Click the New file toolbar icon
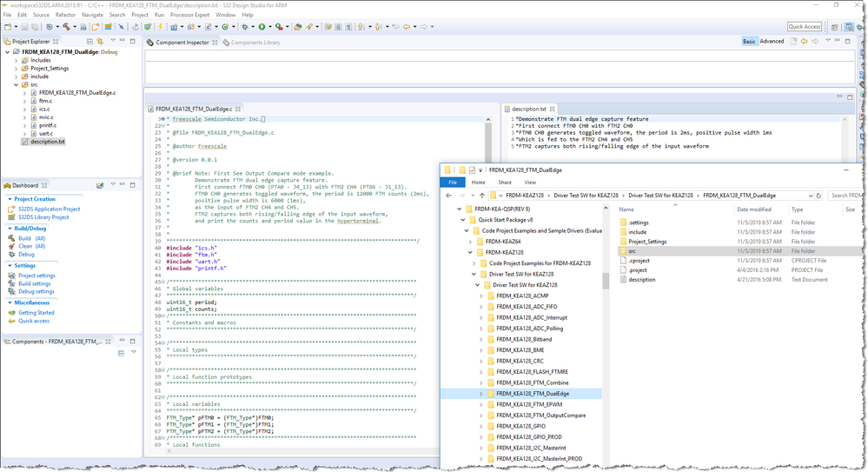This screenshot has width=868, height=472. click(x=7, y=27)
